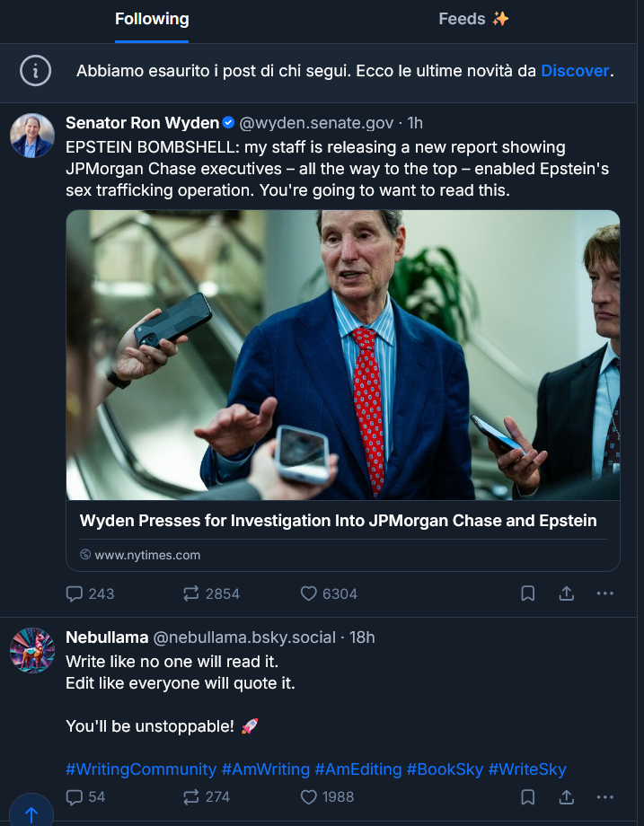Repost Nebullama's writing advice post

coord(191,796)
